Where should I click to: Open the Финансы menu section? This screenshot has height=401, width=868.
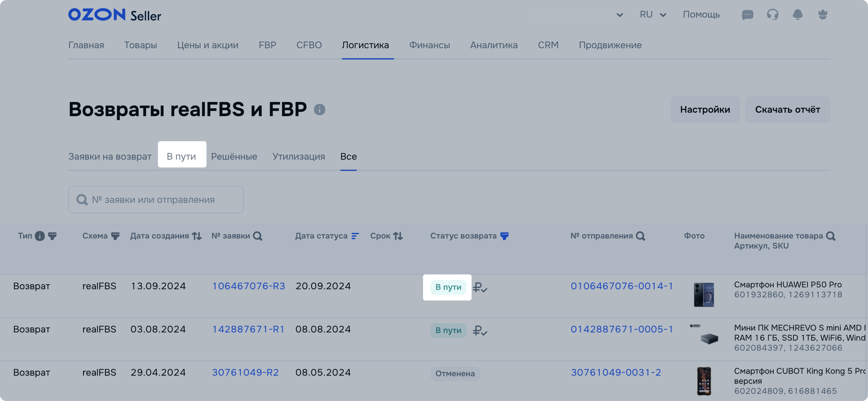(429, 45)
